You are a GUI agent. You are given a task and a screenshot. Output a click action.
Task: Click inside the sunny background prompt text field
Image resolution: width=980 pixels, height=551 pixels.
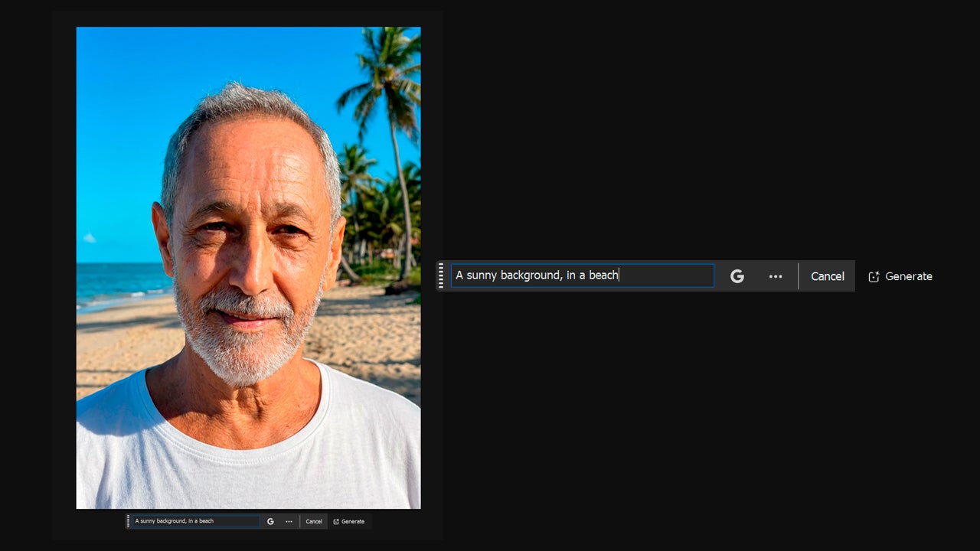pos(582,275)
